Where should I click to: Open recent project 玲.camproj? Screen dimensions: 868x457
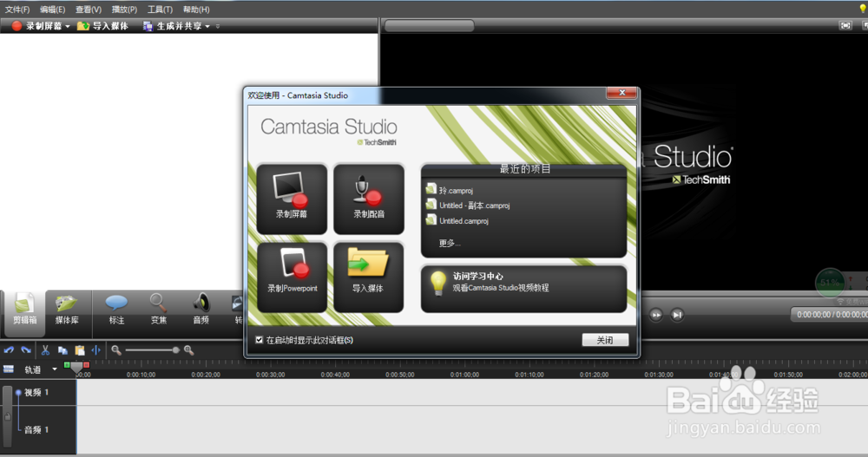[x=450, y=190]
